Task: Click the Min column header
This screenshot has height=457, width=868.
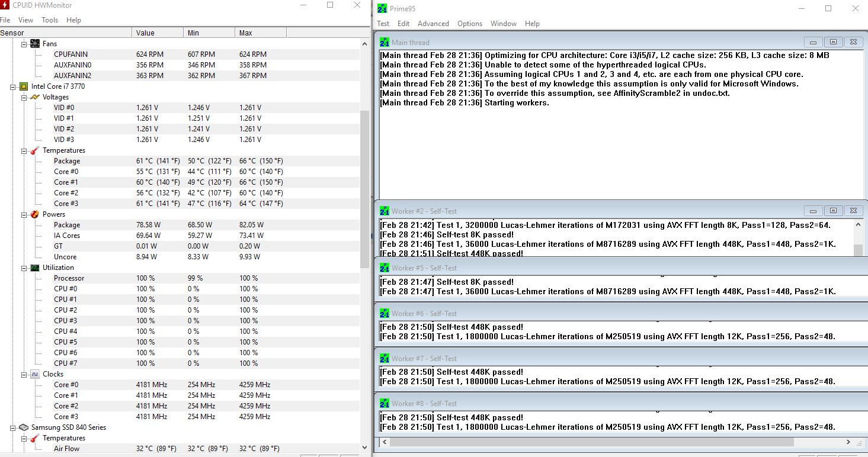Action: click(x=209, y=33)
